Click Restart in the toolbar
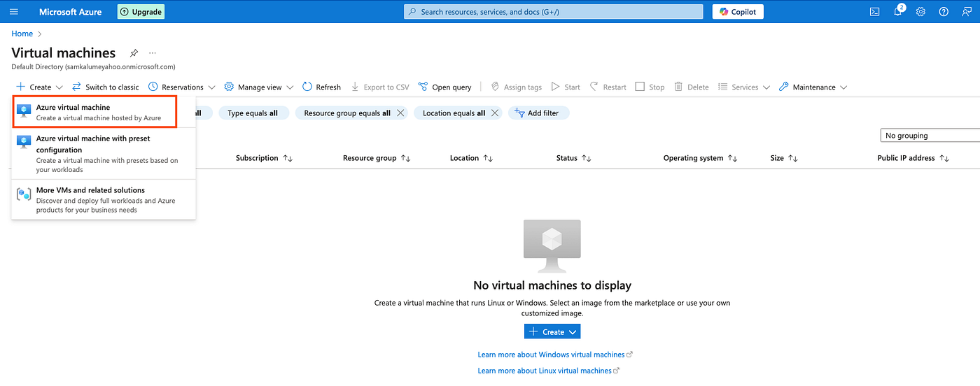 (x=608, y=87)
